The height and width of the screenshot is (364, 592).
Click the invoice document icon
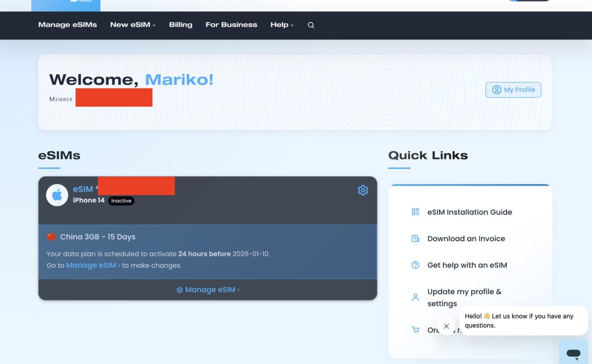415,239
